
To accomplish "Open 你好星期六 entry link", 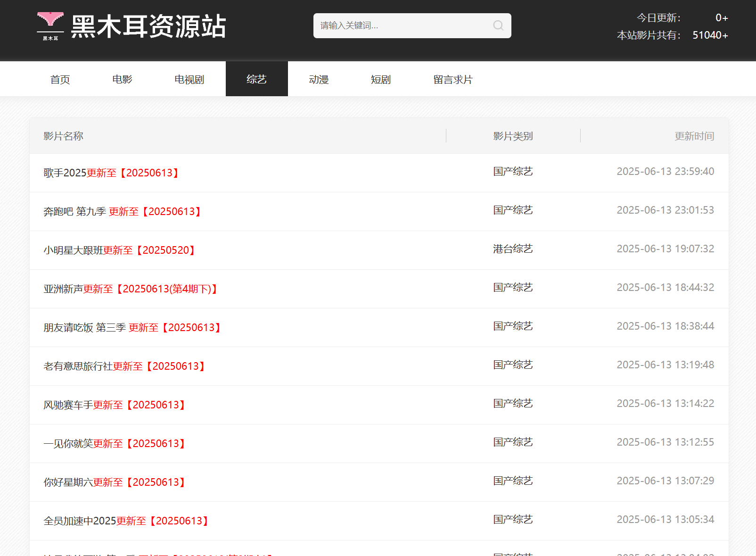I will click(115, 482).
